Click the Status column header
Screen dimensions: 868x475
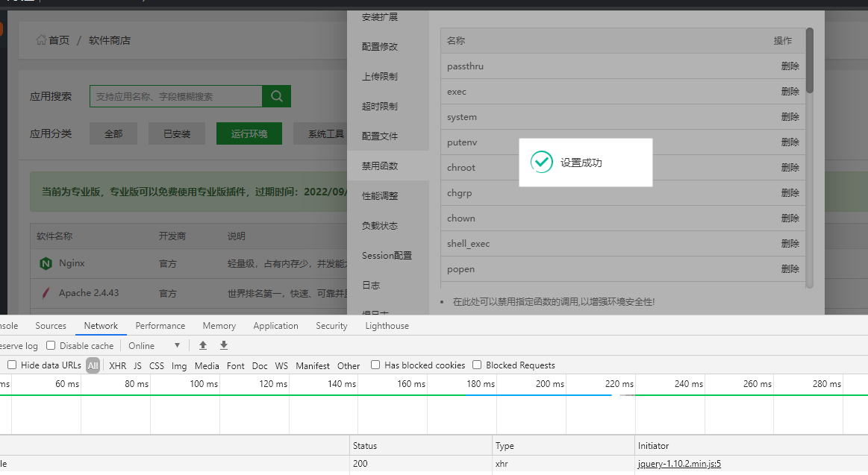click(421, 446)
